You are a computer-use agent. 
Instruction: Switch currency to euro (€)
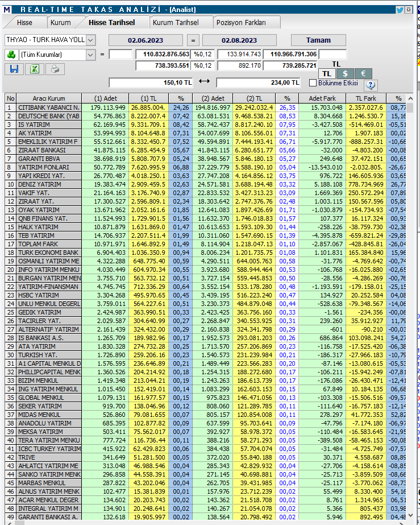coord(363,74)
